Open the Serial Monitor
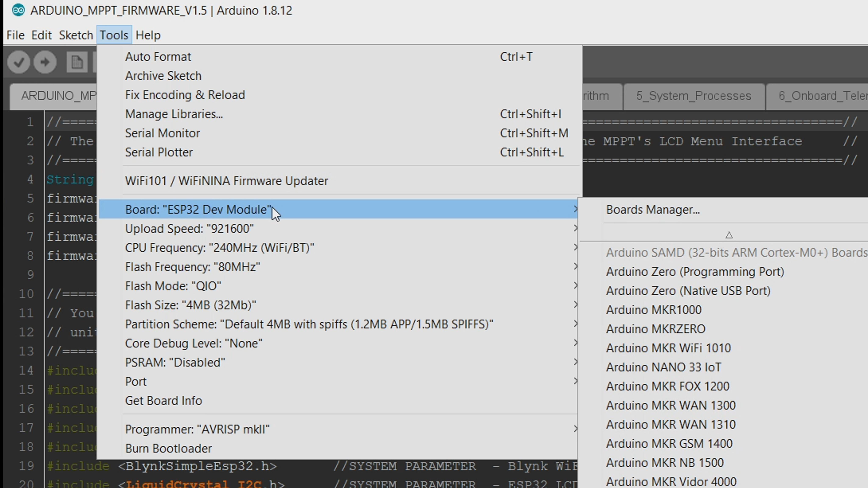 [340, 133]
